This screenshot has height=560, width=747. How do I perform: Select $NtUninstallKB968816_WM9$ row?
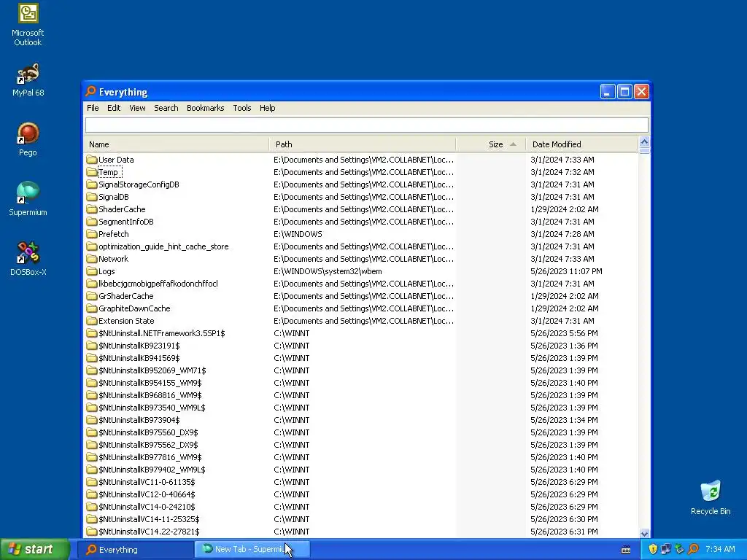[150, 394]
